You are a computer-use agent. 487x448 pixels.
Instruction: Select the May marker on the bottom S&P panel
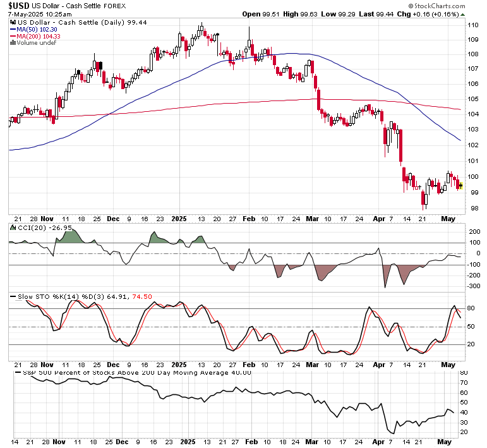[444, 442]
